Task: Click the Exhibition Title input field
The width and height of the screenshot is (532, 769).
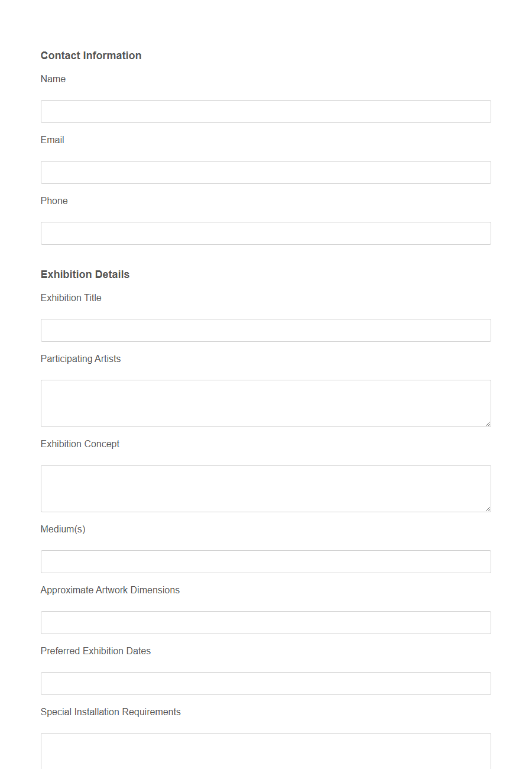Action: pos(265,330)
